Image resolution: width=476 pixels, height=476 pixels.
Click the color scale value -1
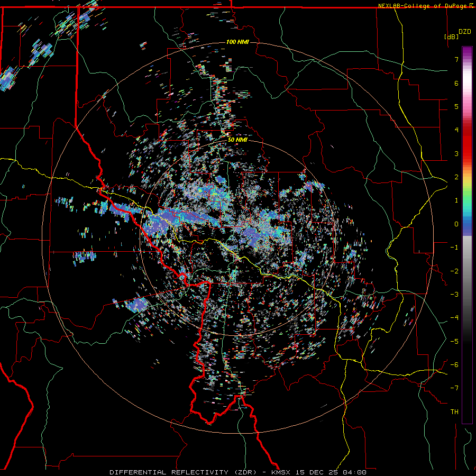454,248
